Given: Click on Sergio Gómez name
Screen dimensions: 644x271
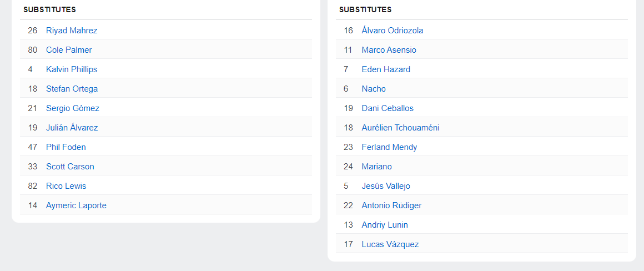Looking at the screenshot, I should pos(73,108).
